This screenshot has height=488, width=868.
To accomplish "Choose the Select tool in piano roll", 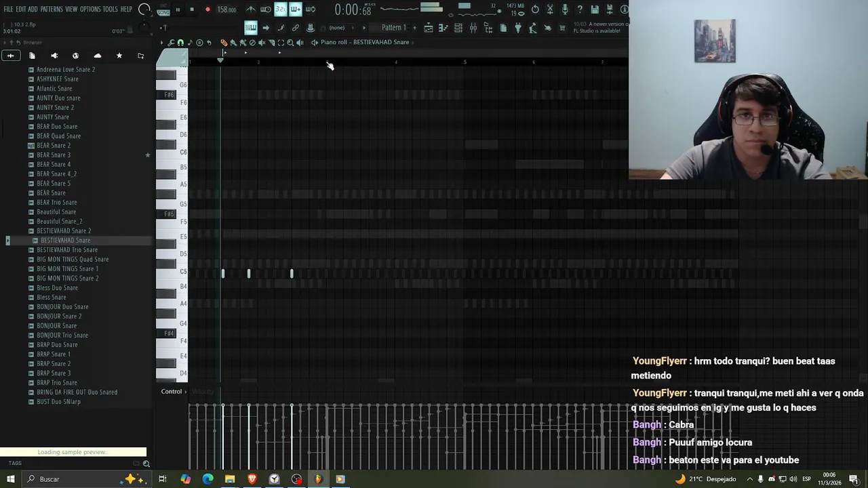I will pos(281,42).
